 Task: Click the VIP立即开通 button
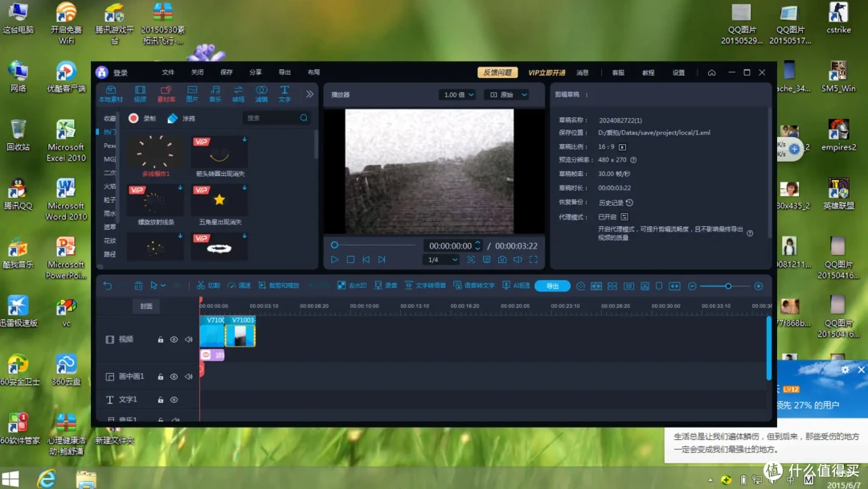[x=547, y=72]
